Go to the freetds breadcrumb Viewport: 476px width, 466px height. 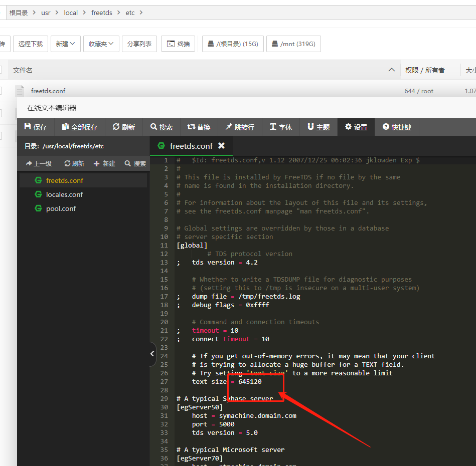[x=102, y=13]
